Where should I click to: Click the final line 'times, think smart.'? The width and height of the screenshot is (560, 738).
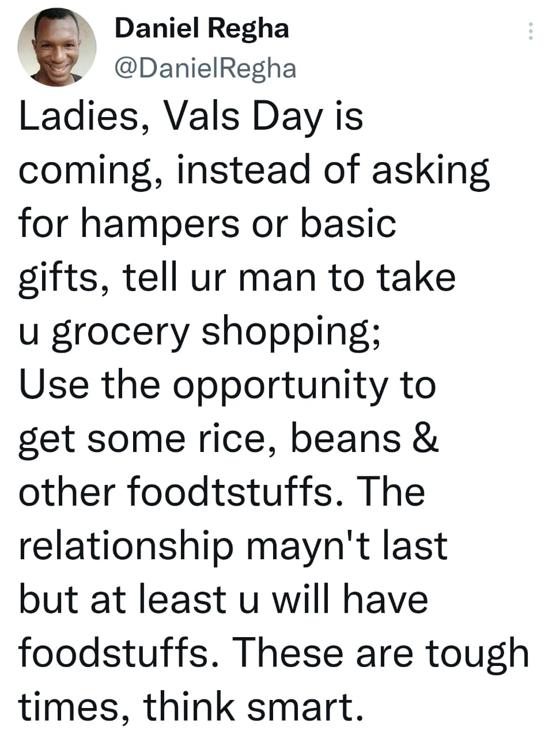[191, 707]
